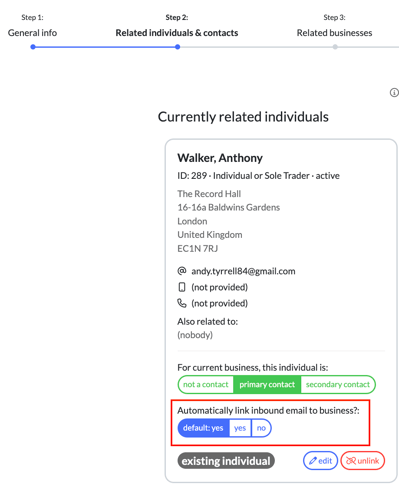Click the Step 1 progress dot
399x497 pixels.
tap(33, 47)
